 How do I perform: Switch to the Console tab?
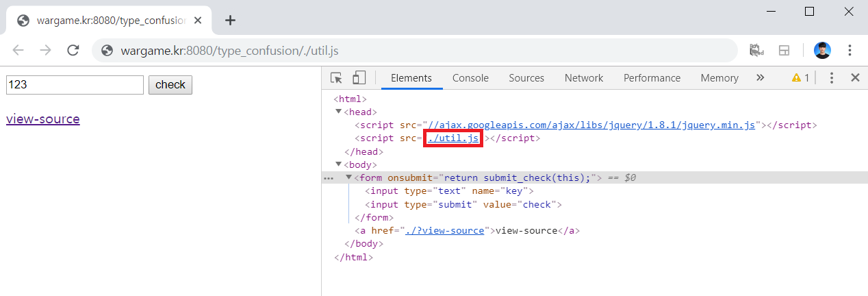tap(471, 78)
